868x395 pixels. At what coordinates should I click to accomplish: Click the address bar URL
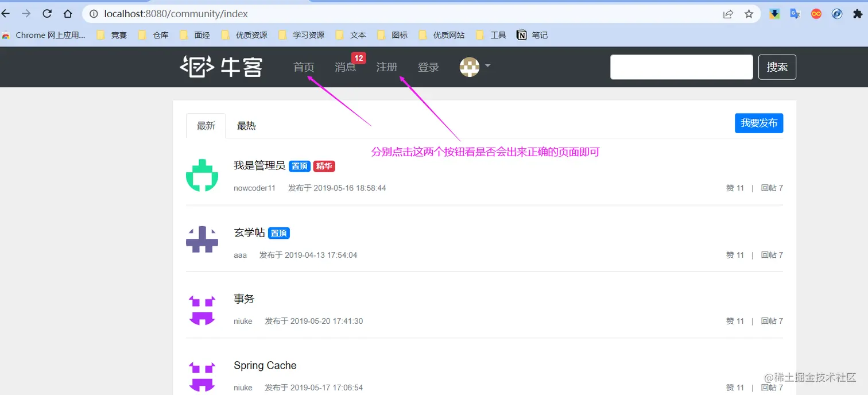click(176, 13)
